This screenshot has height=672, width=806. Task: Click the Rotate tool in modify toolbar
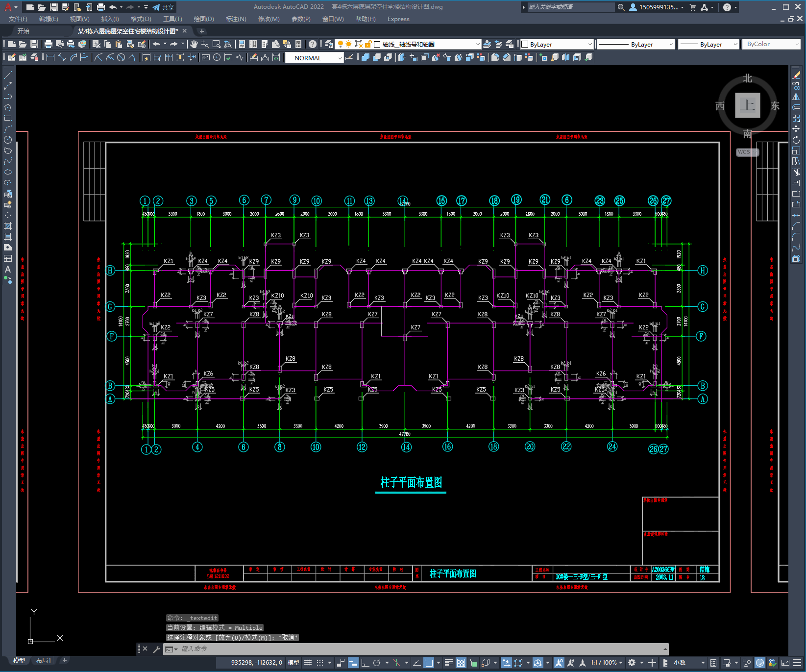pyautogui.click(x=796, y=140)
